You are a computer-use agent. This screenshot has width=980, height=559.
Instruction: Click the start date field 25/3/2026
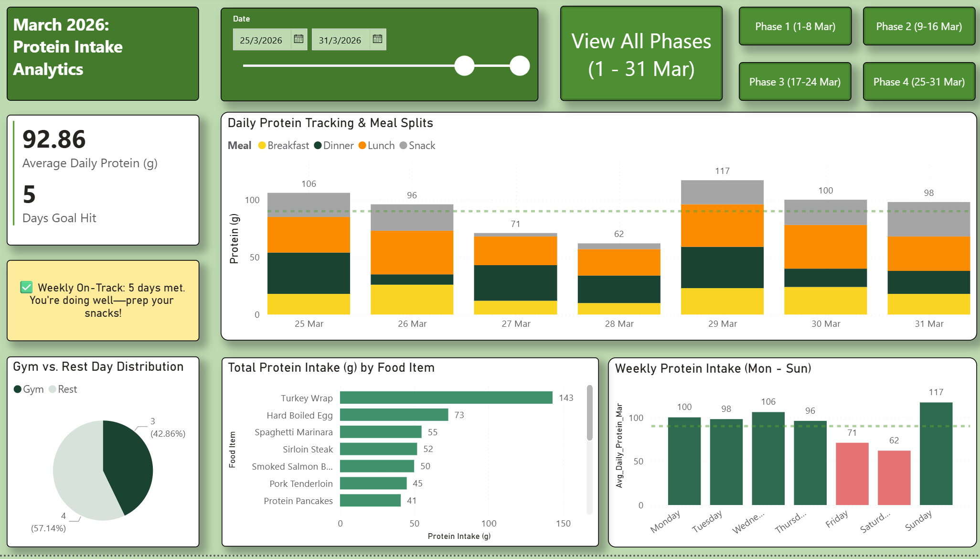point(261,40)
